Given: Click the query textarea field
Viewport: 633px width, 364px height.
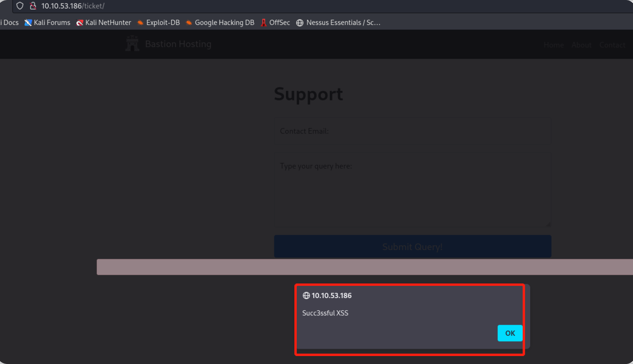Looking at the screenshot, I should coord(413,190).
